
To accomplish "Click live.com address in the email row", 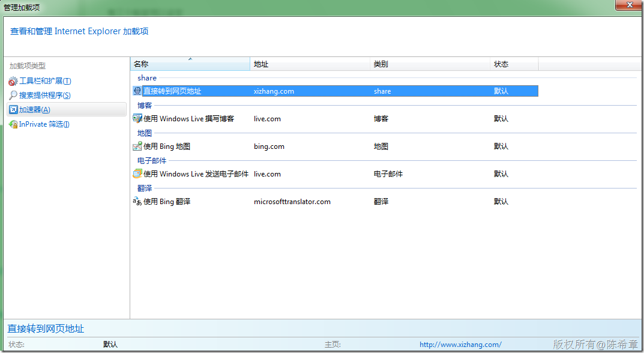I will 267,174.
